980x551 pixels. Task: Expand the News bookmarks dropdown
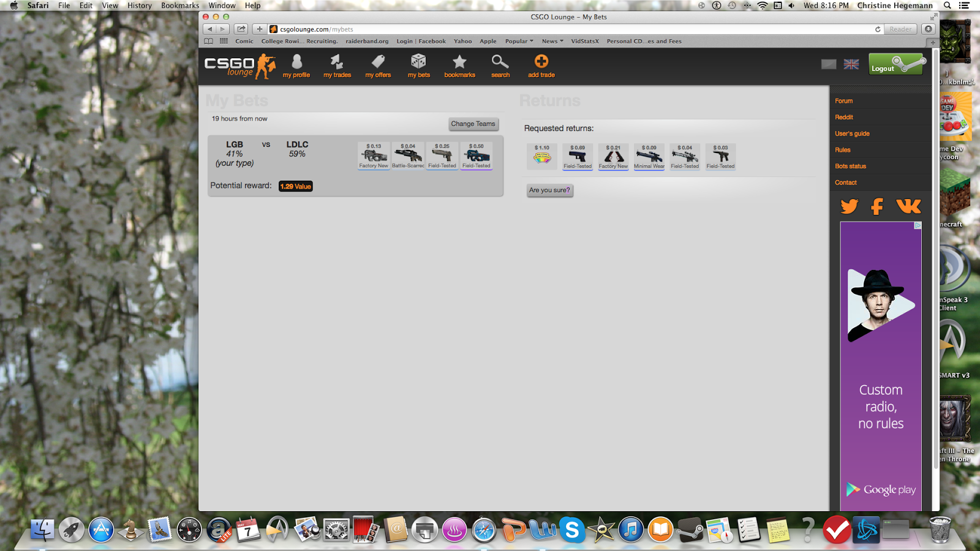(x=552, y=42)
